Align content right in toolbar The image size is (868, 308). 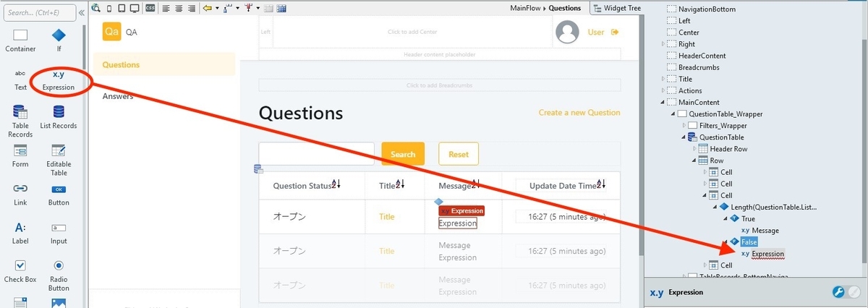(190, 9)
